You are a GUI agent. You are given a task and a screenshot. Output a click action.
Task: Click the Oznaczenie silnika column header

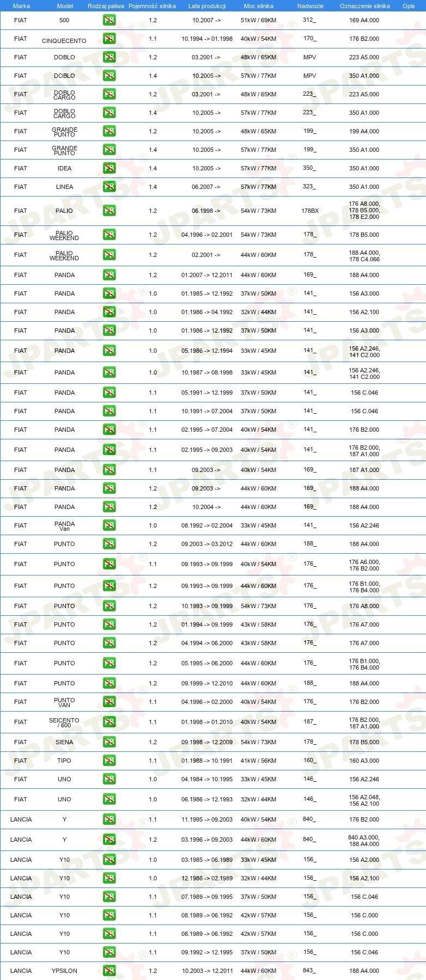[365, 6]
